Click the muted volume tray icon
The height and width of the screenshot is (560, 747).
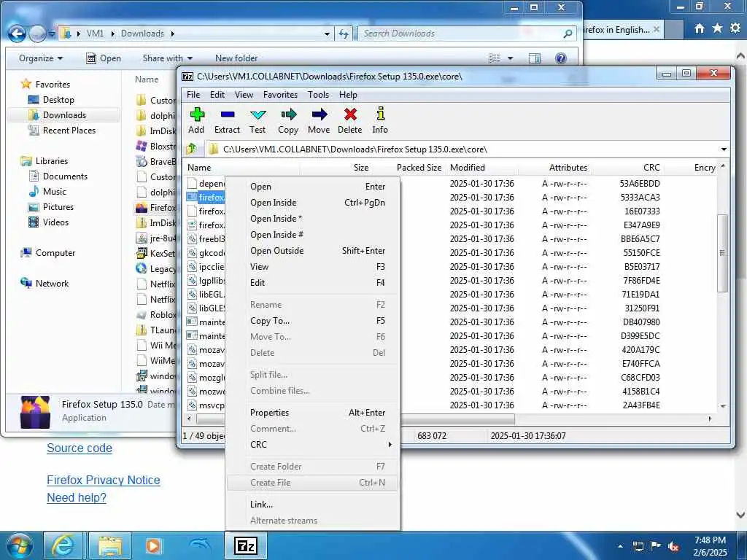[x=673, y=546]
